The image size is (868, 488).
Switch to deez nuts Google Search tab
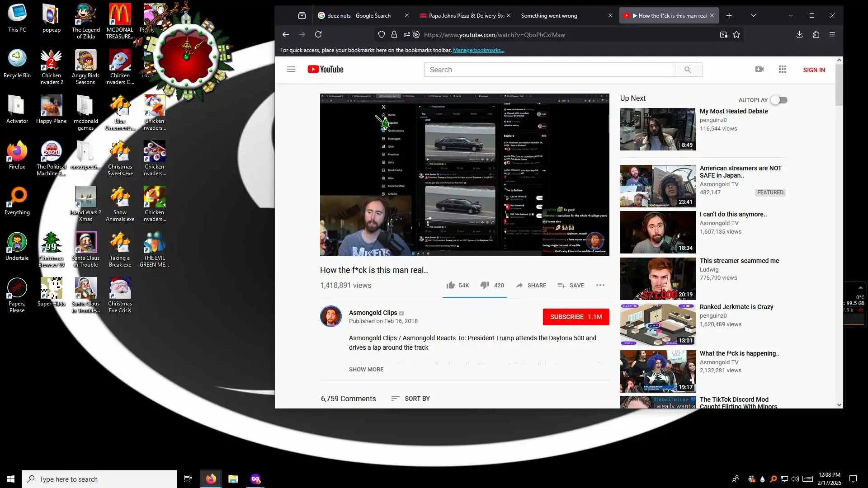point(359,15)
